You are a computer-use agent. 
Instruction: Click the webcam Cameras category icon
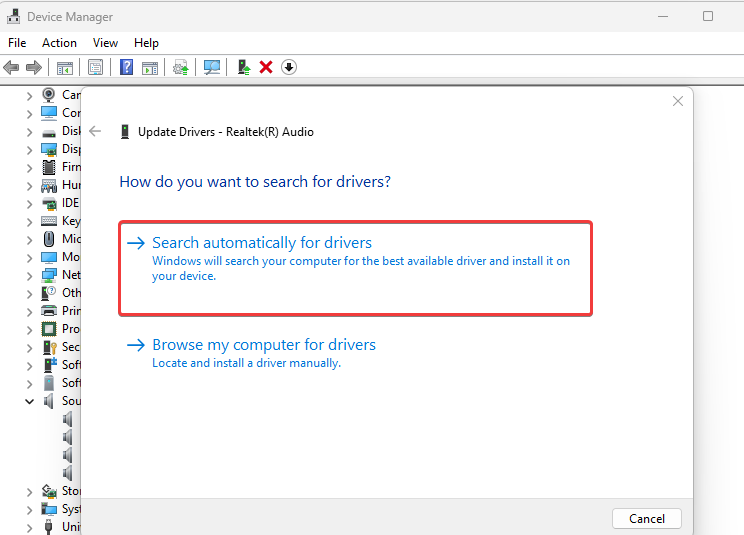(x=48, y=95)
